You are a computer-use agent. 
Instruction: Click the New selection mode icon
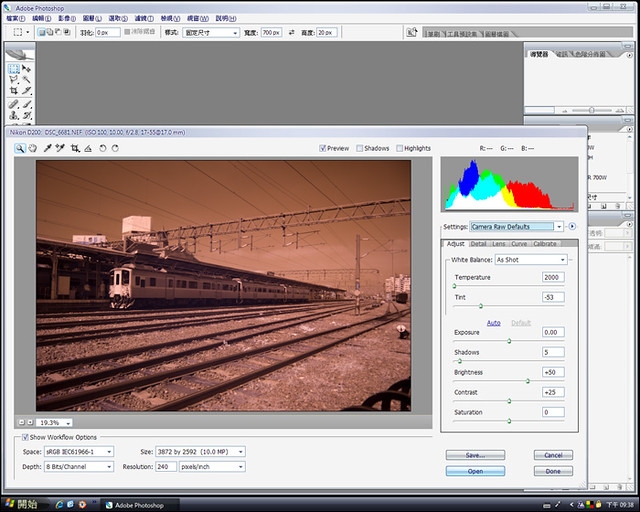click(42, 32)
